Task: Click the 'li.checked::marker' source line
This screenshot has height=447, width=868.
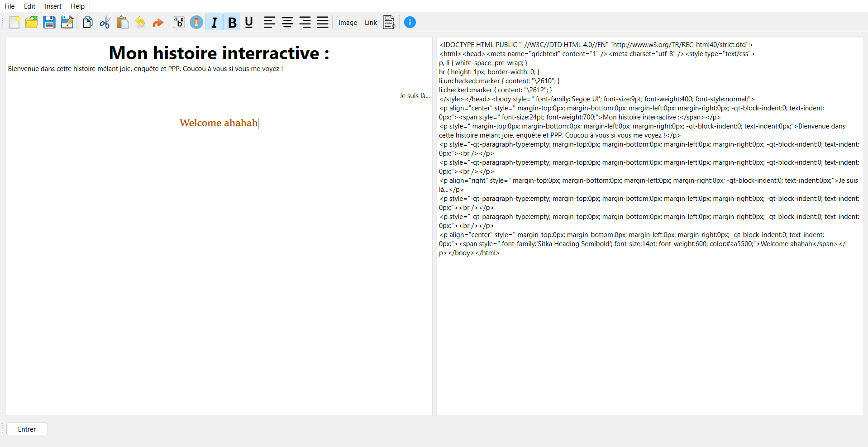Action: click(x=496, y=90)
